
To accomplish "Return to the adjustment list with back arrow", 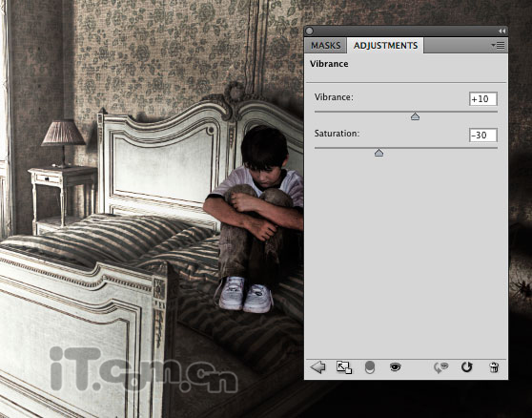I will point(317,367).
